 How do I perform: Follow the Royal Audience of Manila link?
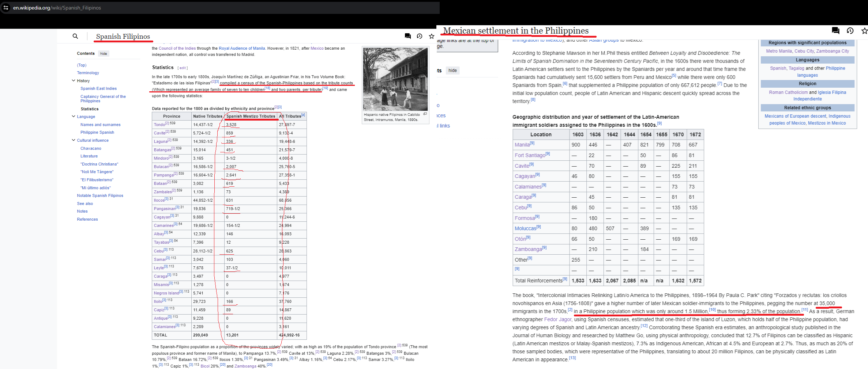click(242, 48)
